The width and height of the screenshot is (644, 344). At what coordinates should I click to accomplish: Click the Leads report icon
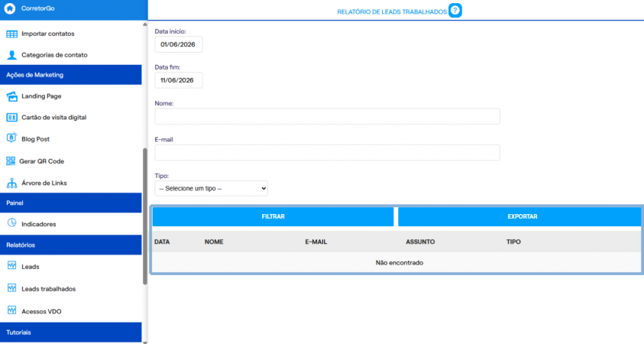point(12,265)
